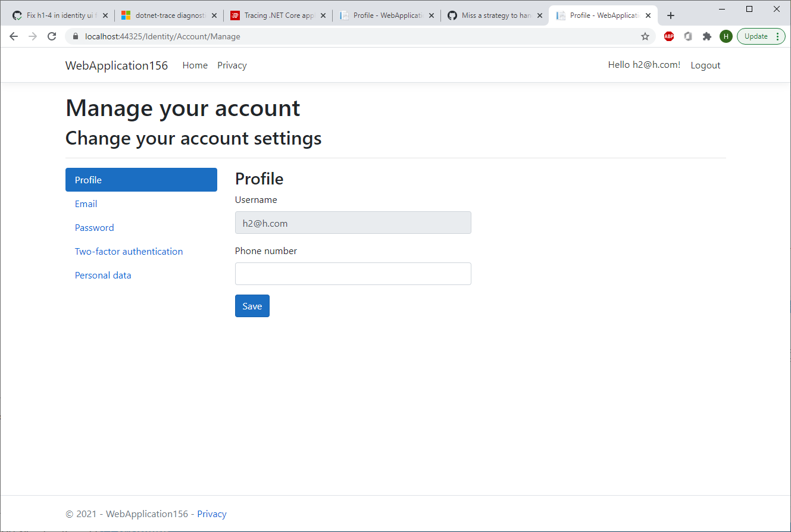This screenshot has width=791, height=532.
Task: Open Two-factor authentication settings
Action: pyautogui.click(x=141, y=251)
